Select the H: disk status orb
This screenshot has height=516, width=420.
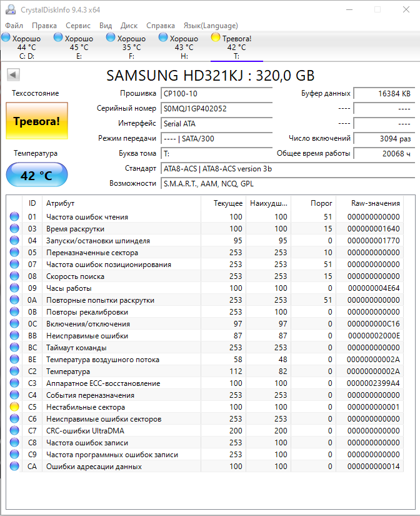click(163, 37)
